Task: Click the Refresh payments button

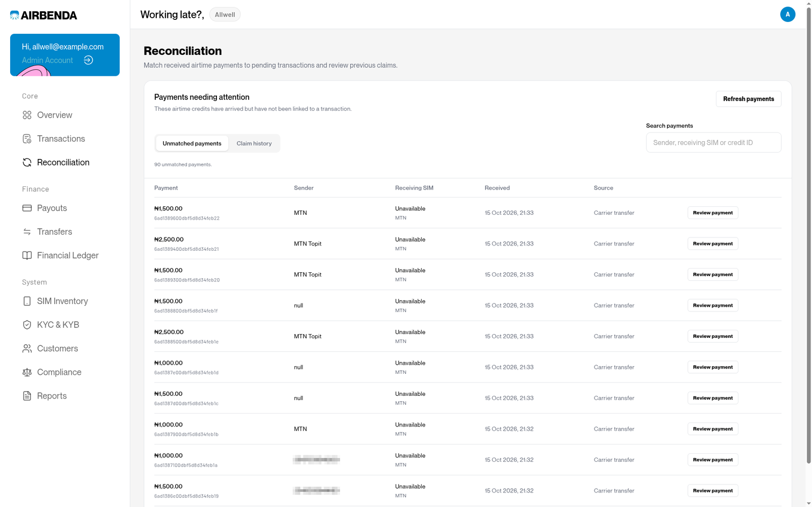Action: pyautogui.click(x=748, y=99)
